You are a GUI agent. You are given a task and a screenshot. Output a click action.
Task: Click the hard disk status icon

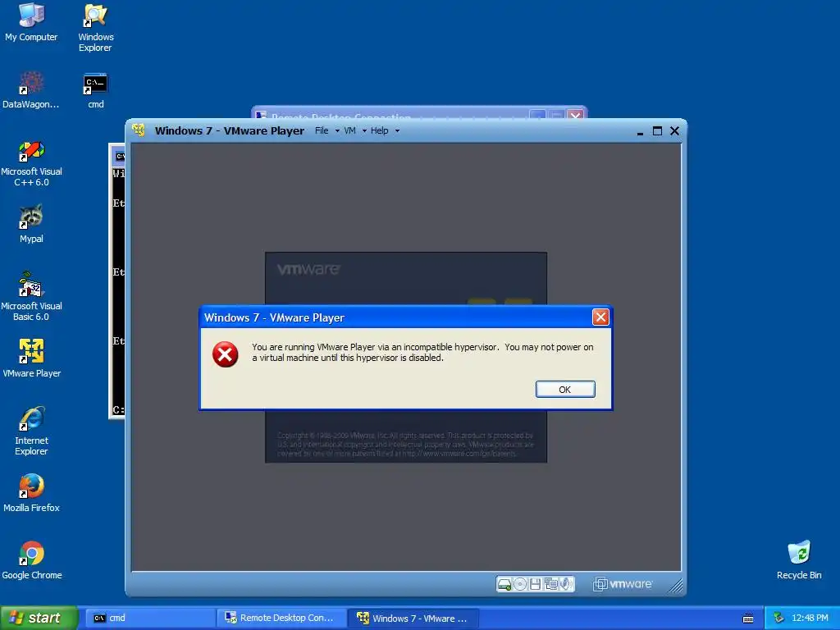click(504, 584)
